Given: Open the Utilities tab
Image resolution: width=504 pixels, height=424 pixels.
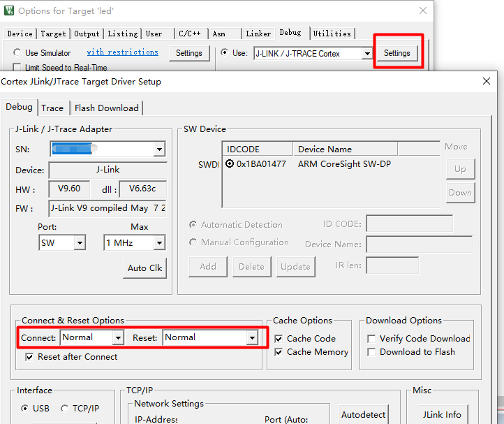Looking at the screenshot, I should click(x=332, y=34).
